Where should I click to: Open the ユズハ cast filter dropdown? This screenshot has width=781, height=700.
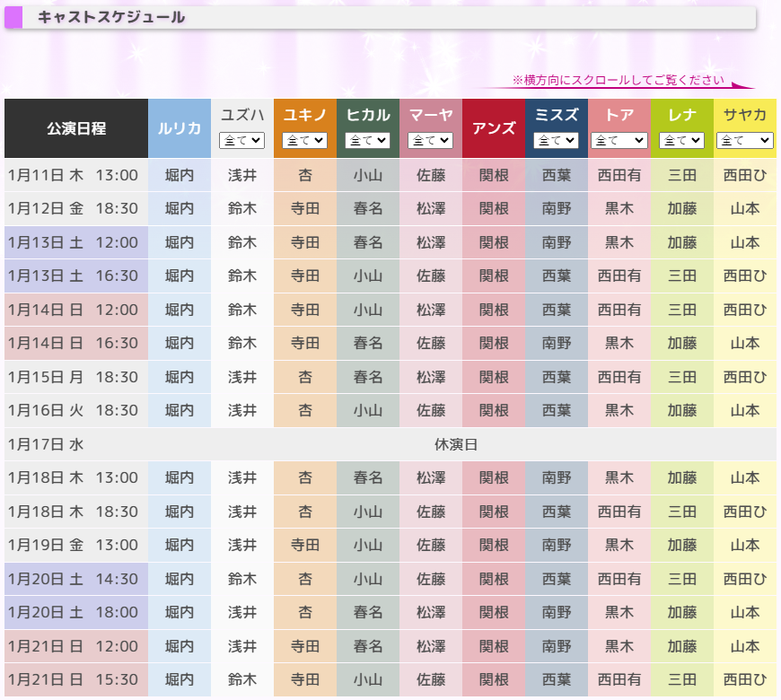point(242,141)
